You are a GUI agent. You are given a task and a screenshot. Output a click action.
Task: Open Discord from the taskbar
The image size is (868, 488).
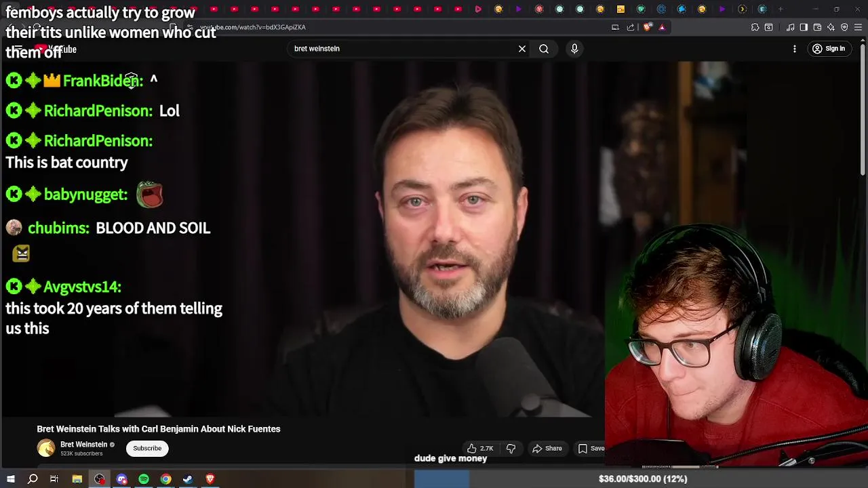122,479
